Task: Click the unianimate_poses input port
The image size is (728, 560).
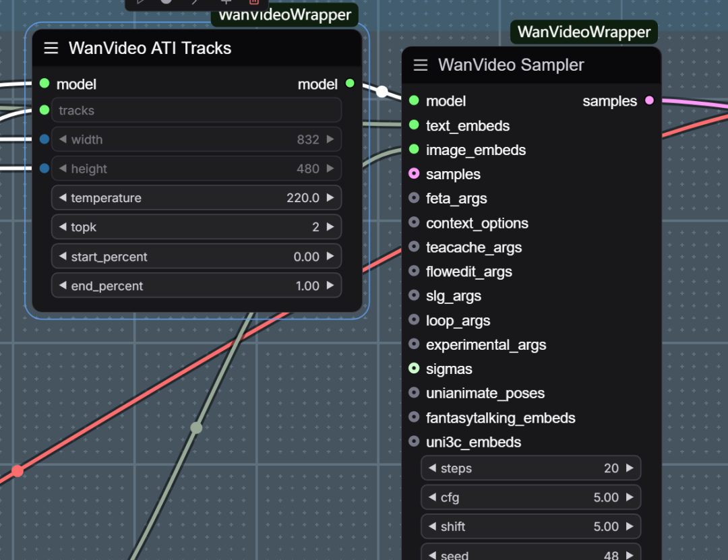Action: [x=414, y=393]
